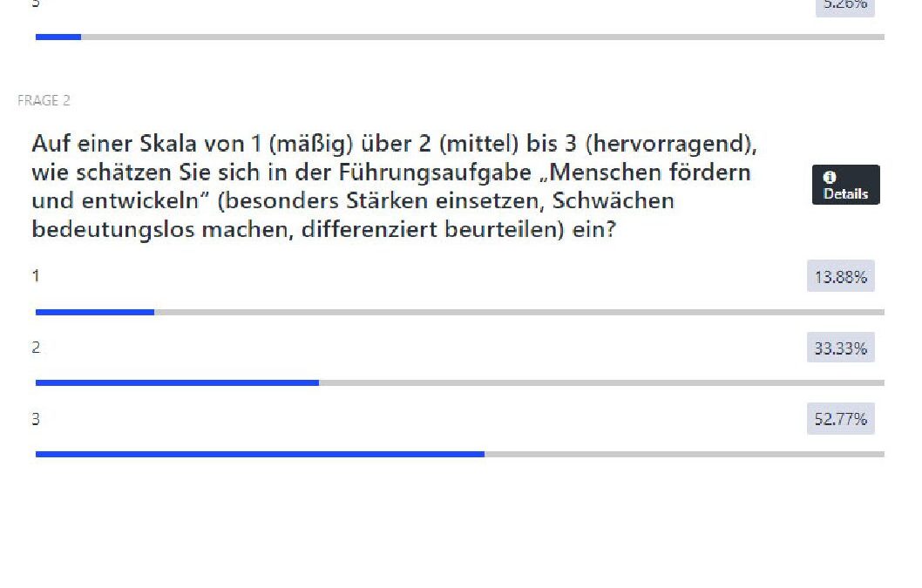Click the short blue bar above Frage 2
This screenshot has width=922, height=588.
coord(58,37)
